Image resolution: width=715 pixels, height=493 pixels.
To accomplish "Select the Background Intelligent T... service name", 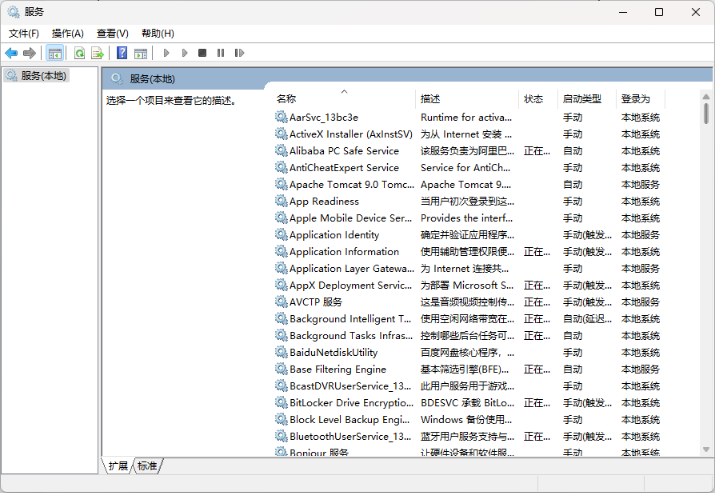I will coord(350,319).
